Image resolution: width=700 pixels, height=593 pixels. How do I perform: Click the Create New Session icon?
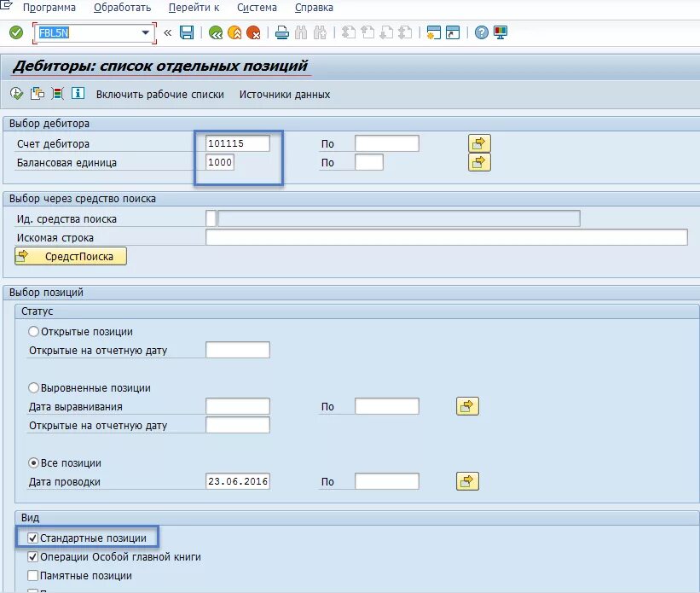(433, 32)
